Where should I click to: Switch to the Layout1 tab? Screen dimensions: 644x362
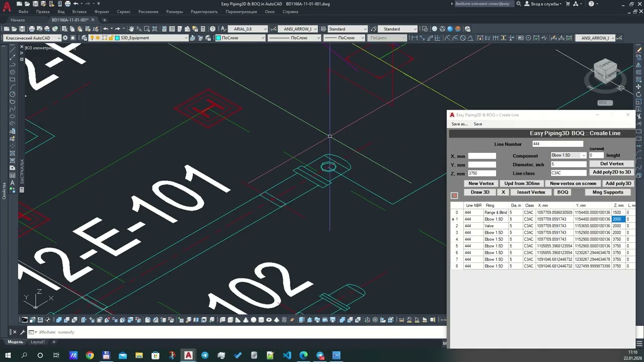38,342
